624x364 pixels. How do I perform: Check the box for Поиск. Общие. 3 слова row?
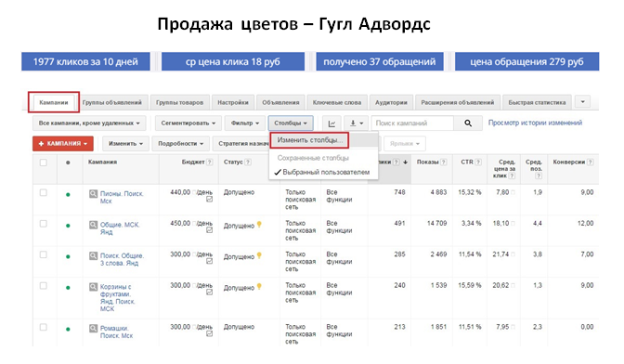[x=44, y=255]
